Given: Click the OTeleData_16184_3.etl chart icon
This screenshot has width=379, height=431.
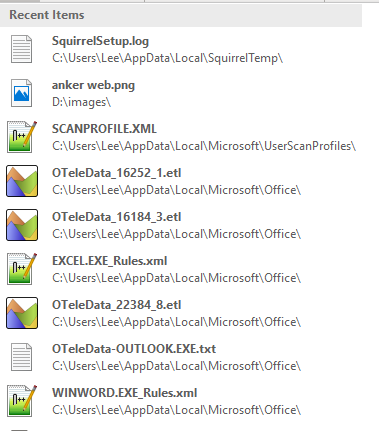Looking at the screenshot, I should pyautogui.click(x=22, y=225).
